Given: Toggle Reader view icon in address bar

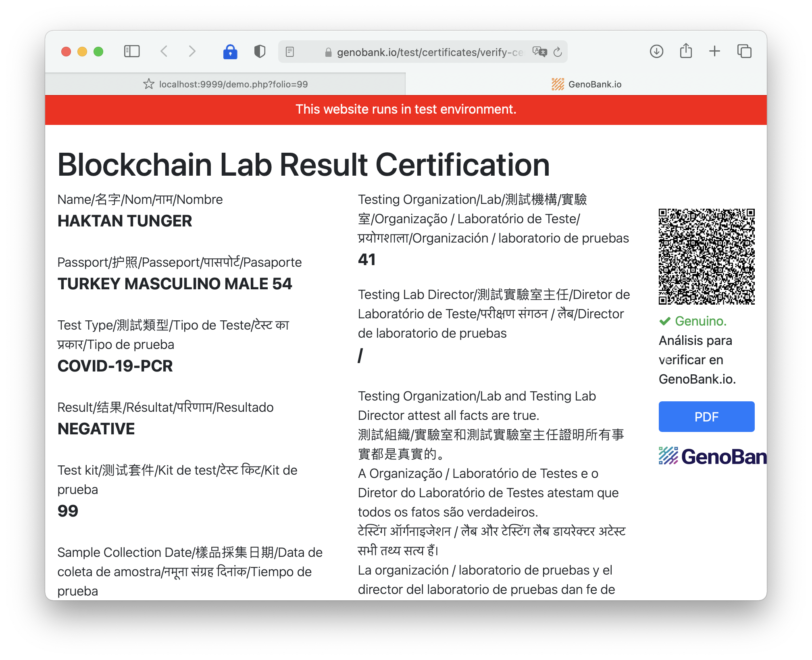Looking at the screenshot, I should pos(290,52).
